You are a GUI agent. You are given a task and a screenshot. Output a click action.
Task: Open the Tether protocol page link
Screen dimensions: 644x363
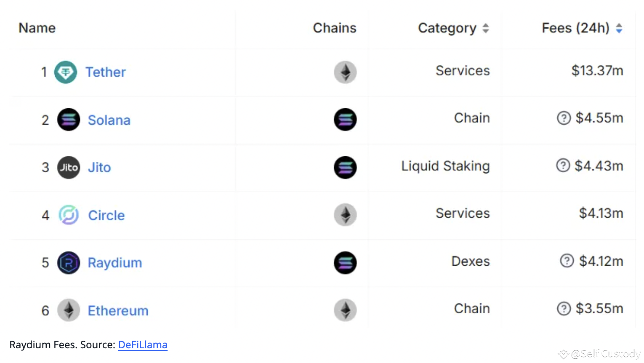coord(106,72)
